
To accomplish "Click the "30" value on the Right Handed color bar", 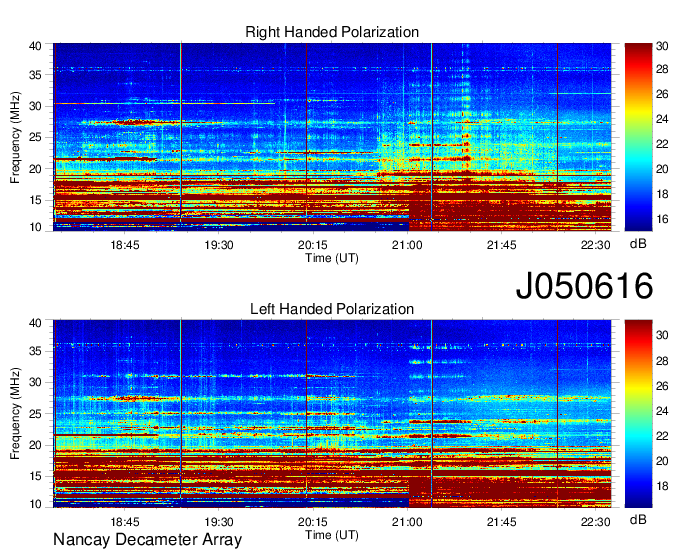I will click(662, 46).
